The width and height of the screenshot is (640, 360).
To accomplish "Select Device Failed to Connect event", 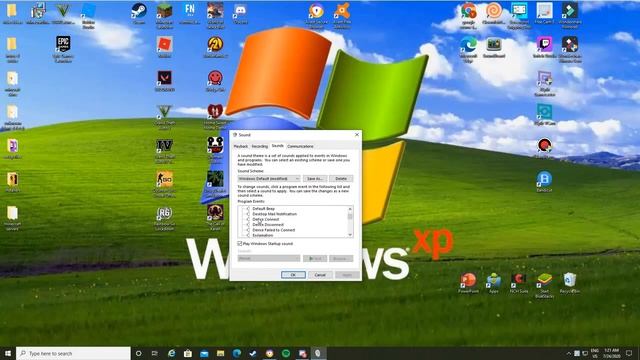I will click(273, 230).
